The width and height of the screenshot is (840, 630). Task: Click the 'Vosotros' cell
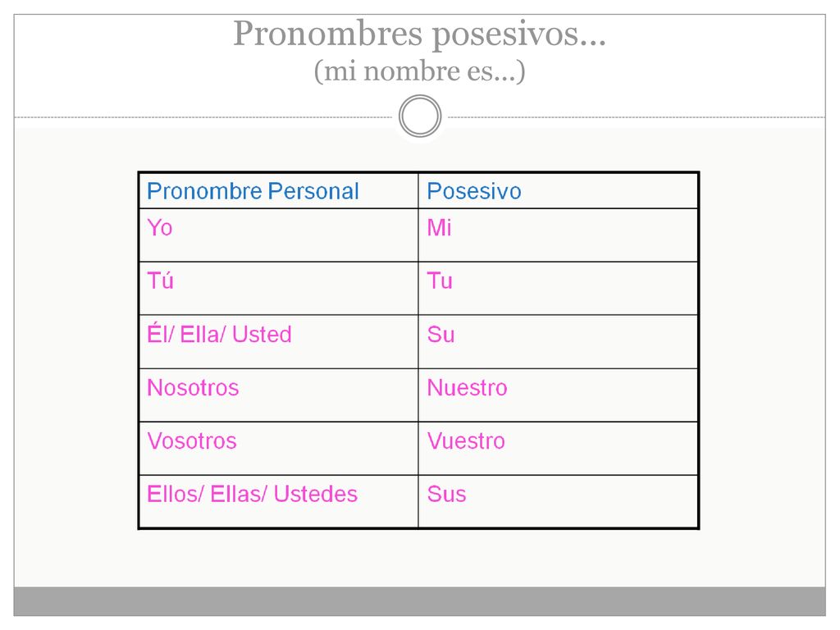click(x=279, y=449)
